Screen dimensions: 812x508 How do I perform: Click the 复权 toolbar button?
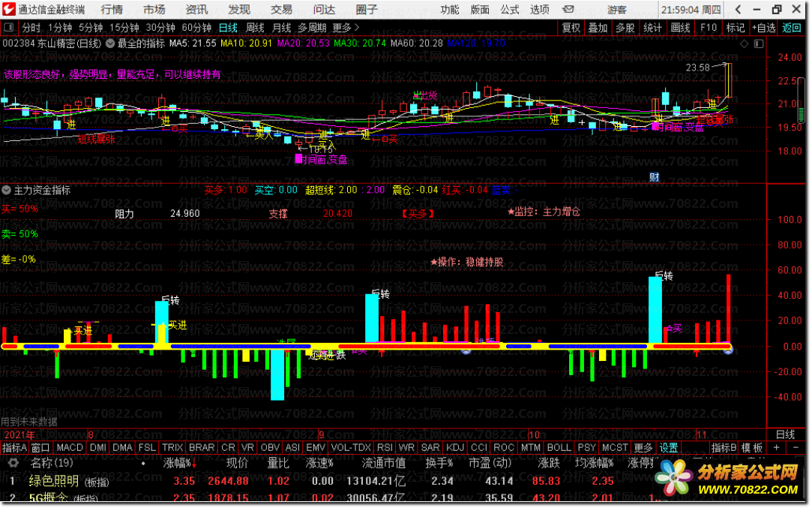coord(572,28)
